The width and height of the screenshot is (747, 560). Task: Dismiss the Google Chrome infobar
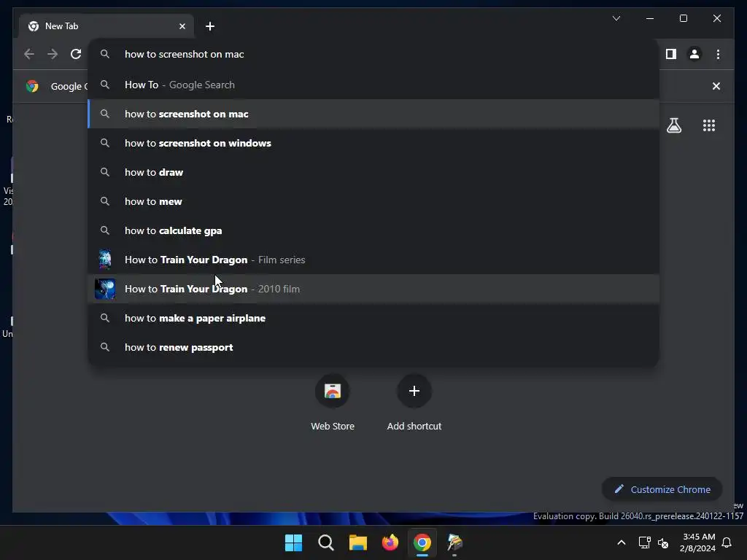pyautogui.click(x=716, y=86)
